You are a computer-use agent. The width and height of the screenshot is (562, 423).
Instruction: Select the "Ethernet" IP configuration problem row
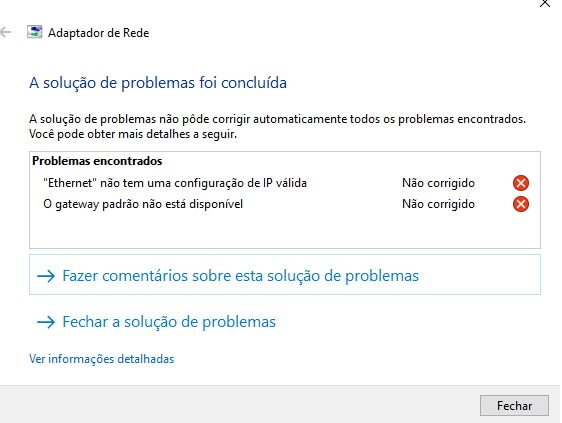coord(285,183)
